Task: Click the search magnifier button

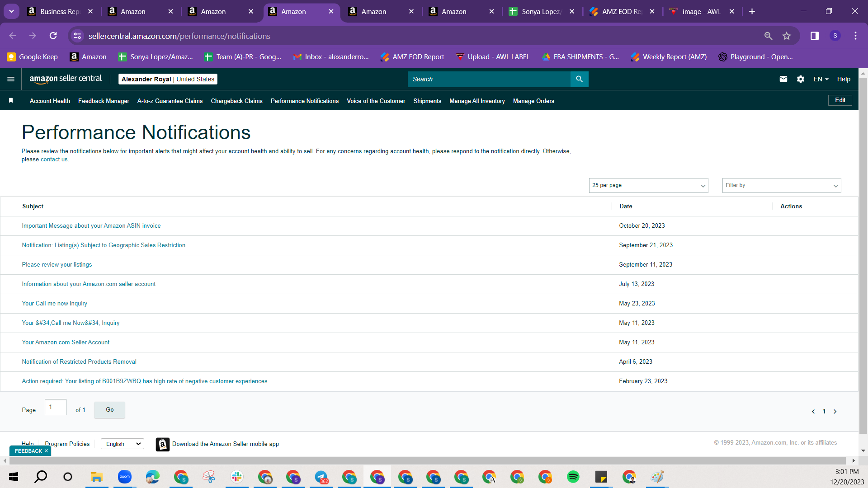Action: click(x=579, y=79)
